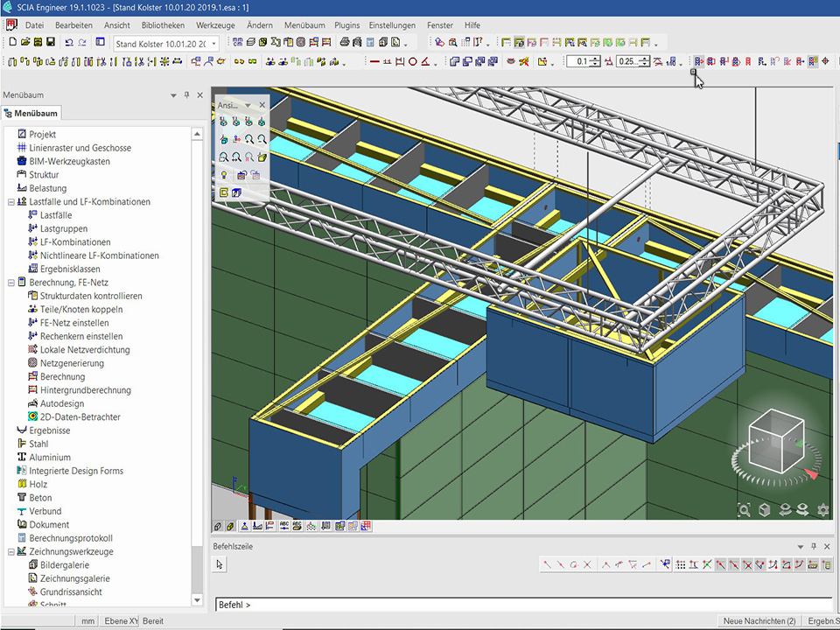840x630 pixels.
Task: Click the Befehl command input field
Action: click(525, 605)
